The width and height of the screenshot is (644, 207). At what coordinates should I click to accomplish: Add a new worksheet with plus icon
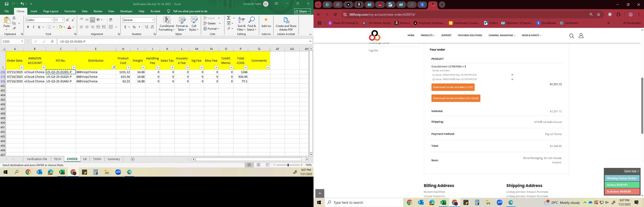click(x=133, y=159)
